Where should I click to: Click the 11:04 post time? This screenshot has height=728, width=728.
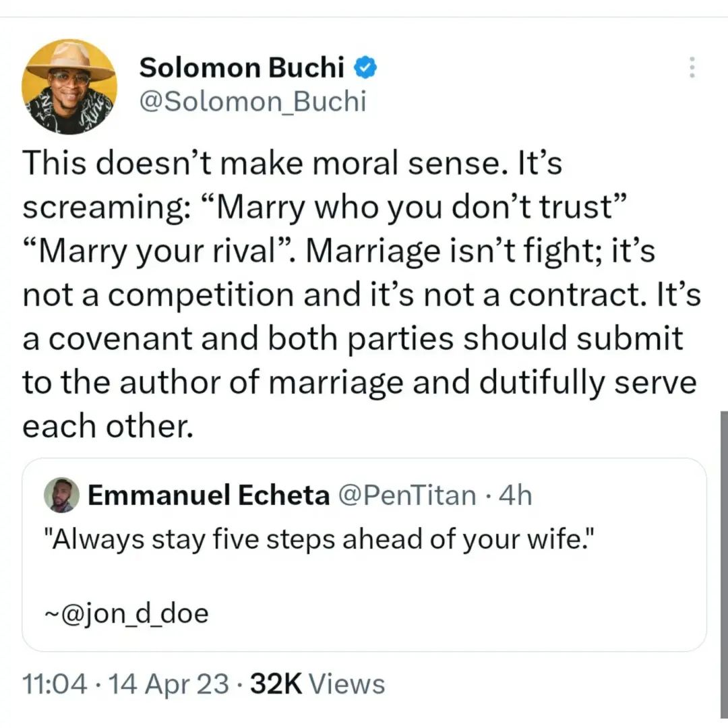(54, 684)
